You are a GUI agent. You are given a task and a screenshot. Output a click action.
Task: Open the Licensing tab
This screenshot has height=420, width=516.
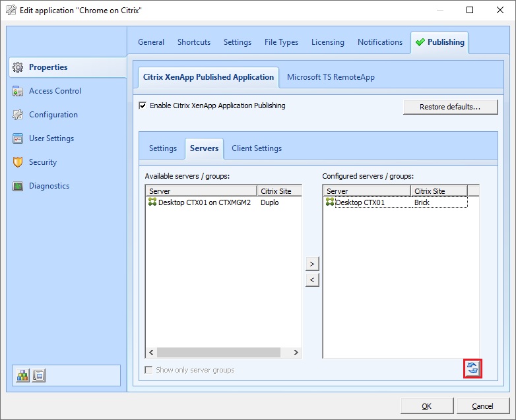pyautogui.click(x=327, y=42)
